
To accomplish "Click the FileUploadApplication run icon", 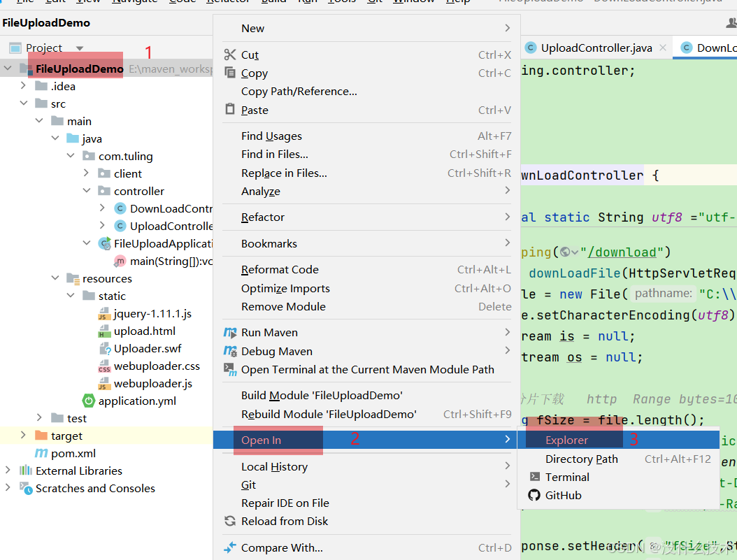I will (104, 243).
